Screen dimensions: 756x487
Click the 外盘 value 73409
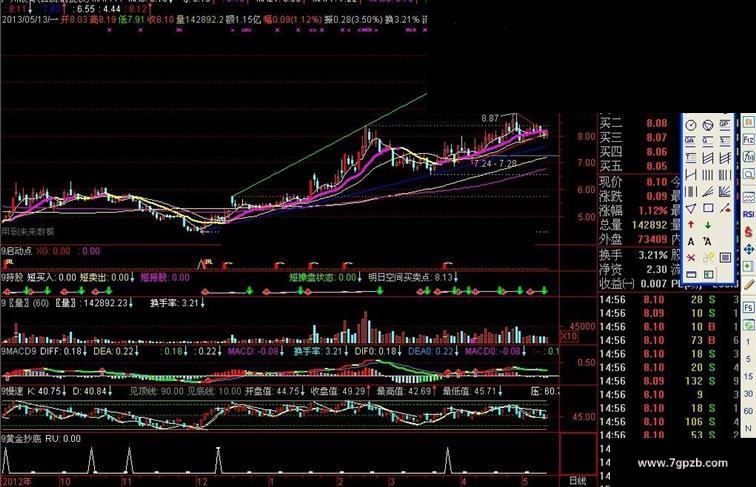pyautogui.click(x=652, y=239)
